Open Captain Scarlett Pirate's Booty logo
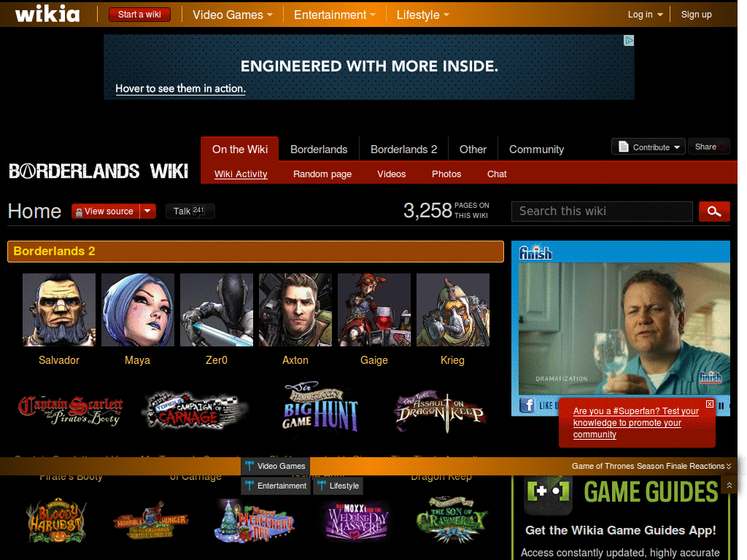This screenshot has width=747, height=560. (71, 411)
